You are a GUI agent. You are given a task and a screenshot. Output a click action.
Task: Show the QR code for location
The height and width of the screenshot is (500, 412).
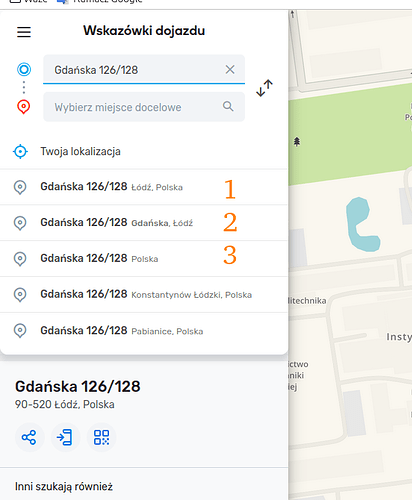(101, 437)
